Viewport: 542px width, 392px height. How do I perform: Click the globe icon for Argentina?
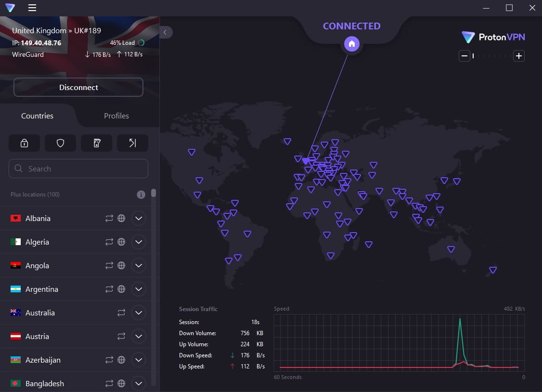121,289
